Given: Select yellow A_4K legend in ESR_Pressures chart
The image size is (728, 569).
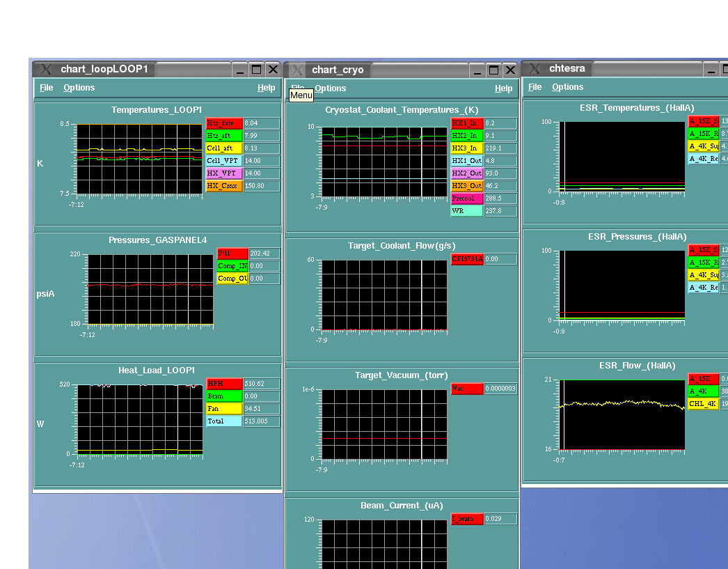Looking at the screenshot, I should [x=704, y=275].
